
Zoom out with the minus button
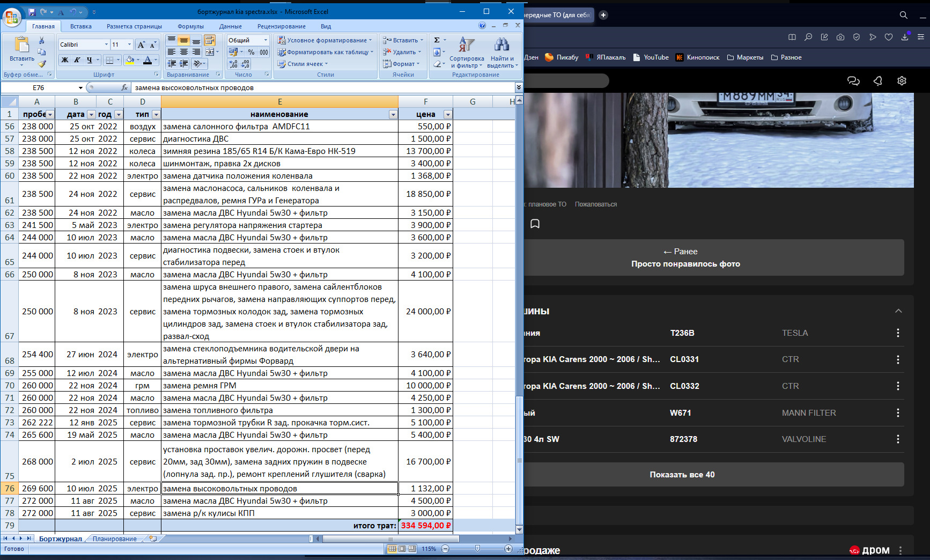[445, 549]
